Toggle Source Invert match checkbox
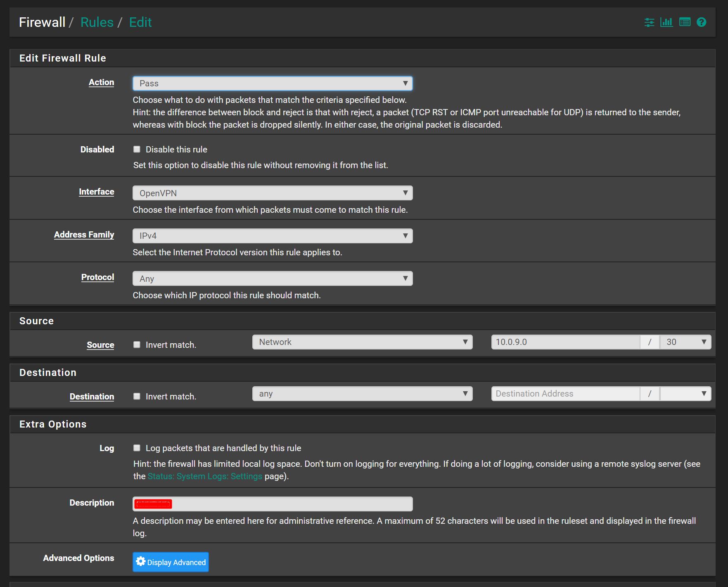The height and width of the screenshot is (587, 728). point(137,345)
